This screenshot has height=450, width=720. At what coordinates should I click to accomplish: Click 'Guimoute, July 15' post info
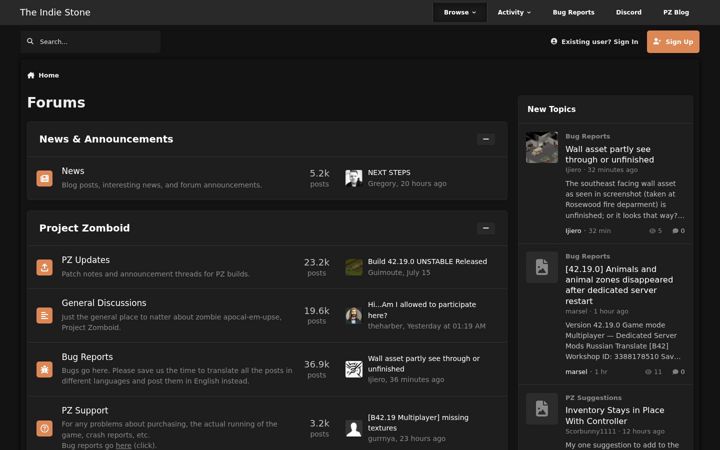399,273
